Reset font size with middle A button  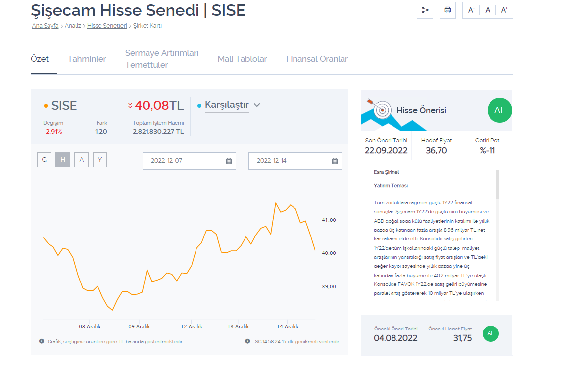tap(488, 10)
